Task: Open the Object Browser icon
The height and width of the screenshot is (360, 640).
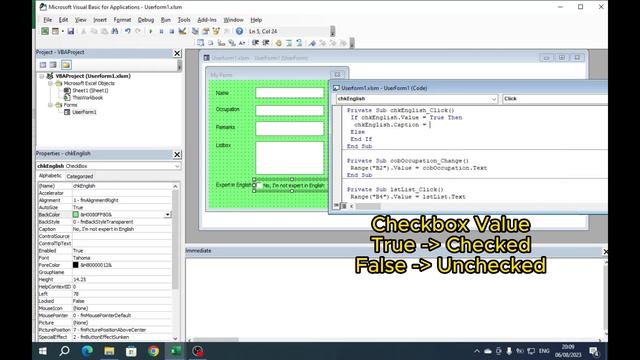Action: tap(216, 31)
